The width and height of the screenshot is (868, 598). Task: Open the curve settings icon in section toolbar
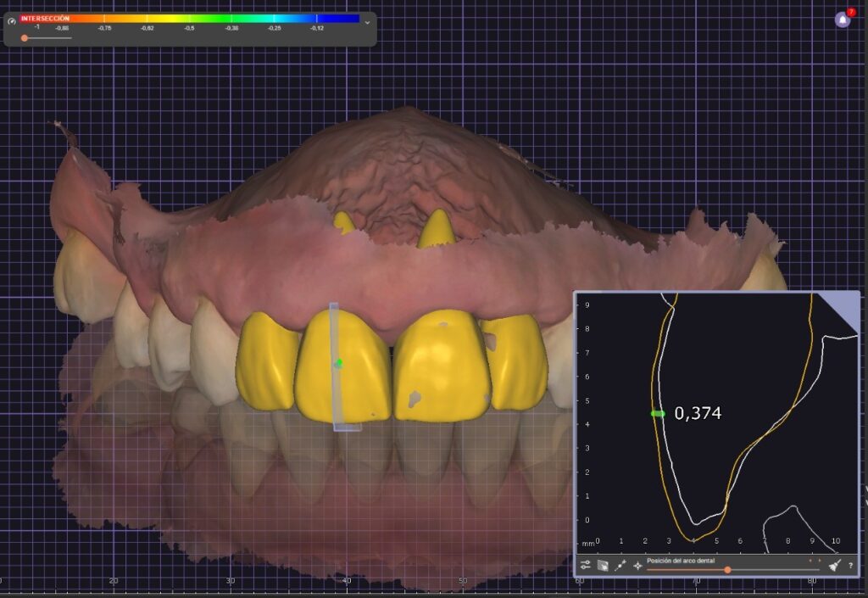tap(585, 563)
